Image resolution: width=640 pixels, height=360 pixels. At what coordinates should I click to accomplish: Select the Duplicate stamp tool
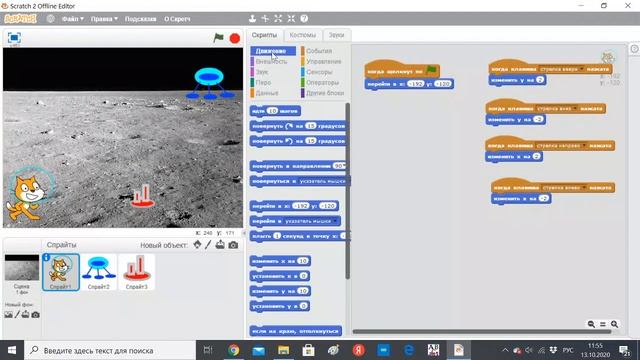(x=252, y=18)
